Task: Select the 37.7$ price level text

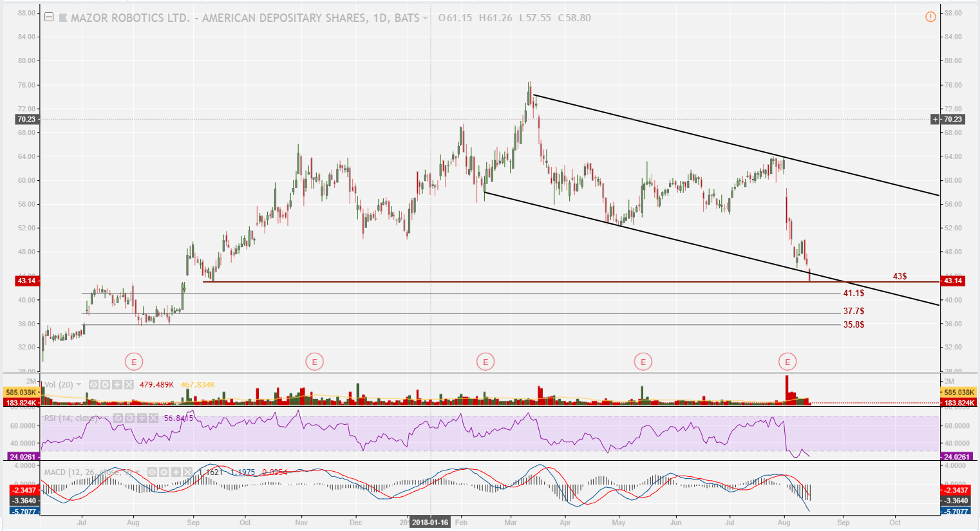Action: [854, 311]
